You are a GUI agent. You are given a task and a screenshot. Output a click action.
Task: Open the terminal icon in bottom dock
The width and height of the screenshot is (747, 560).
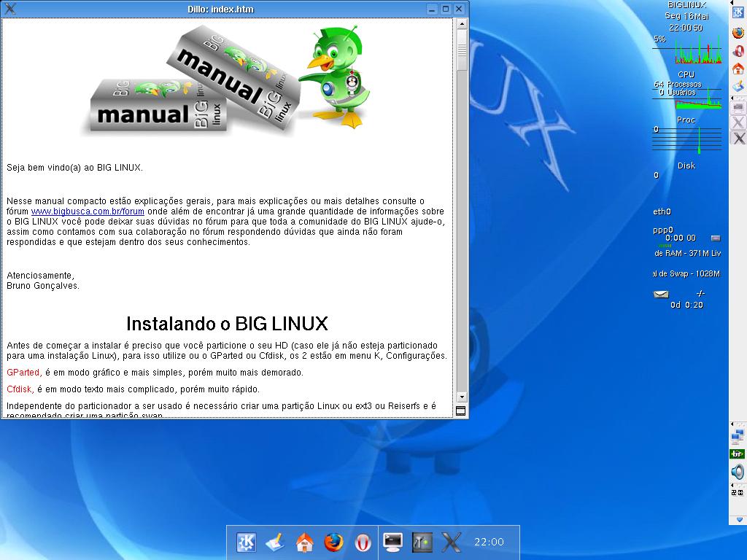click(x=393, y=542)
